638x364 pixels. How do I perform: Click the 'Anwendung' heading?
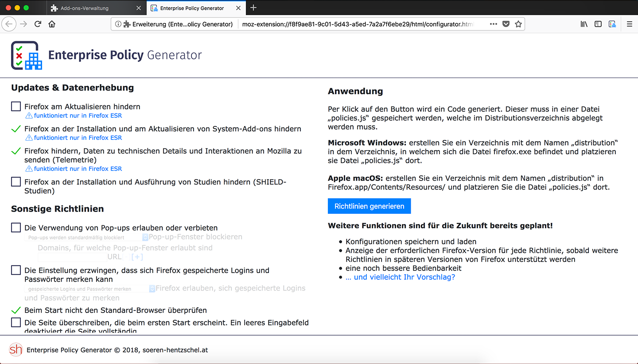click(x=355, y=92)
